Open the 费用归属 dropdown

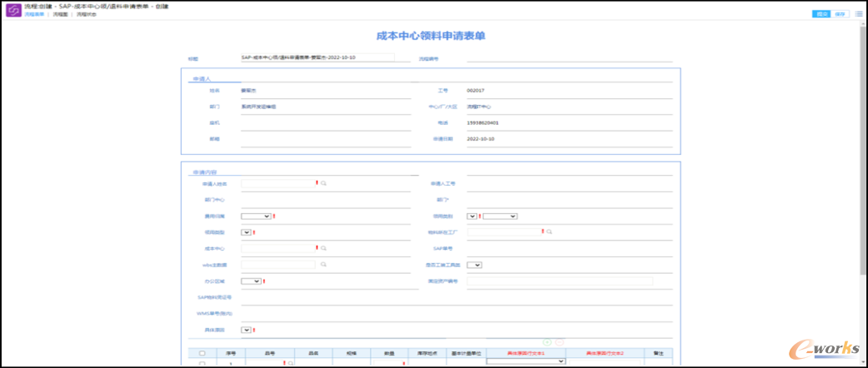coord(257,216)
